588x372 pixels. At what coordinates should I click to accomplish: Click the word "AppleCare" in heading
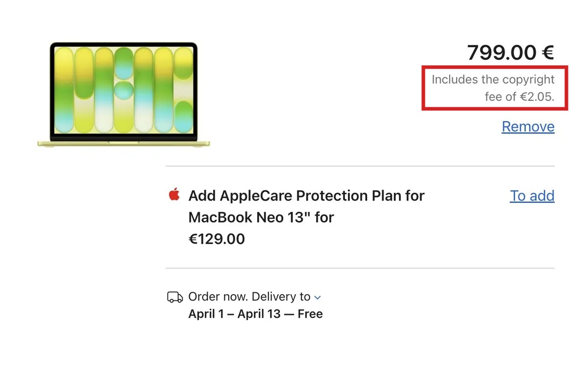[x=256, y=196]
